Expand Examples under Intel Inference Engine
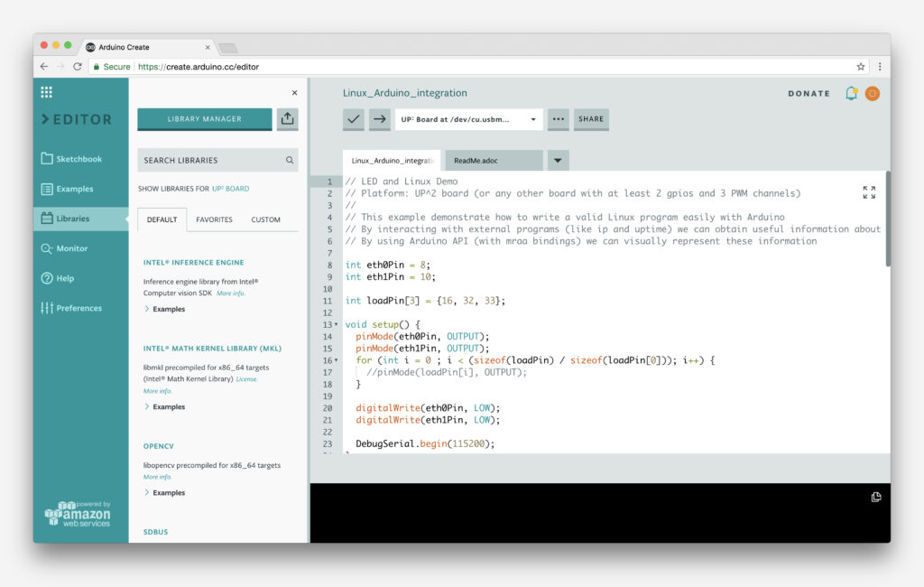Screen dimensions: 924x587 pyautogui.click(x=168, y=309)
